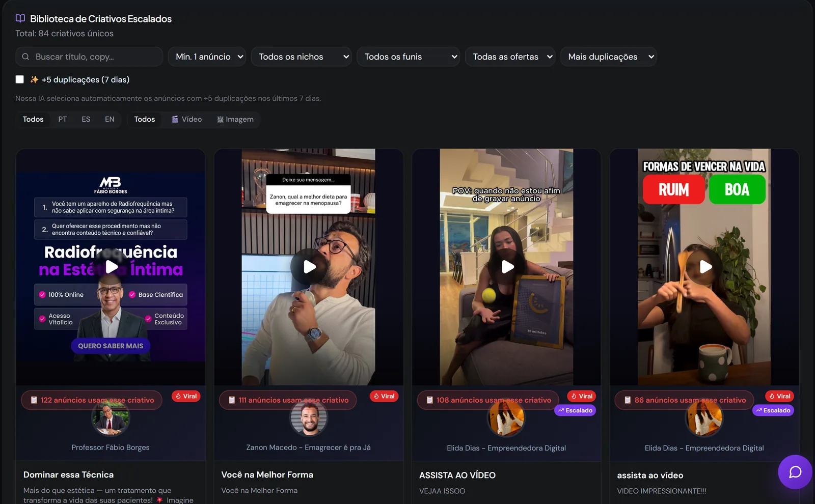The image size is (815, 504).
Task: Open the Mín. 1 anúncio dropdown
Action: [x=207, y=57]
